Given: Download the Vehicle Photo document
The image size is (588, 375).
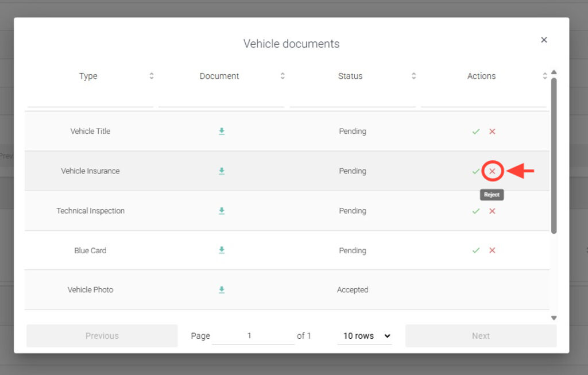Looking at the screenshot, I should click(222, 290).
